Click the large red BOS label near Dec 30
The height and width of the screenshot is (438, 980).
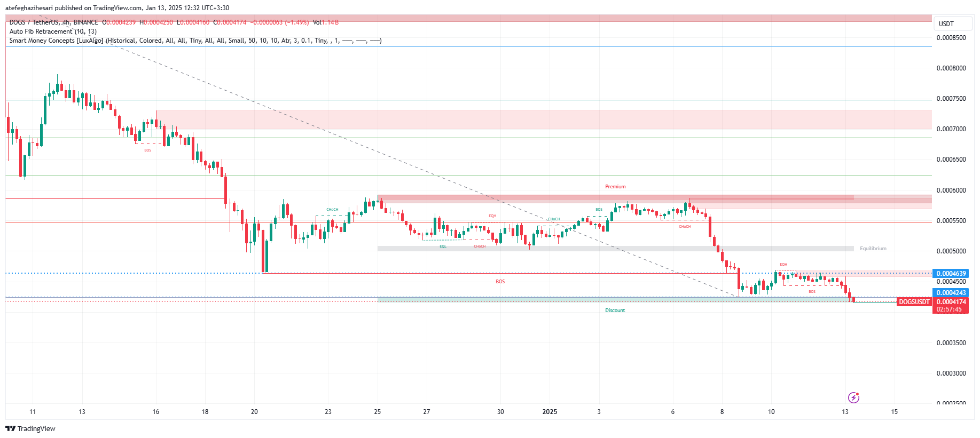pos(500,282)
